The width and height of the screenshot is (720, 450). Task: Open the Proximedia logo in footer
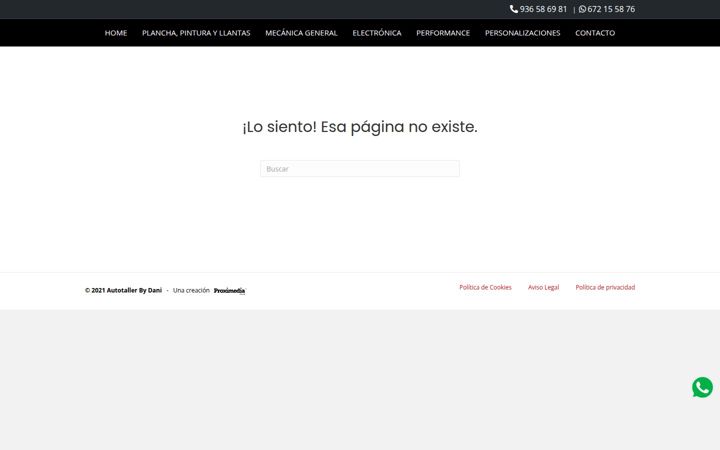pyautogui.click(x=230, y=291)
